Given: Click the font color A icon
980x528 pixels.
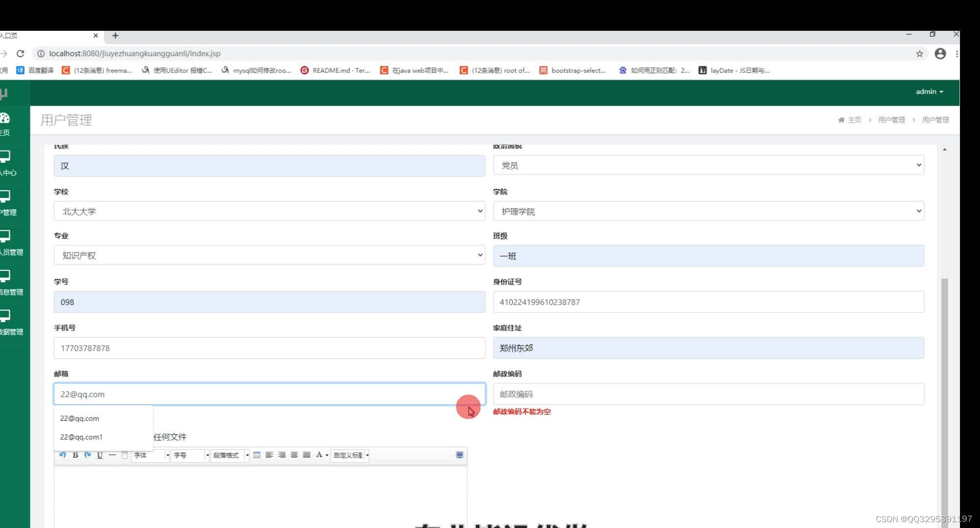Looking at the screenshot, I should click(x=319, y=455).
